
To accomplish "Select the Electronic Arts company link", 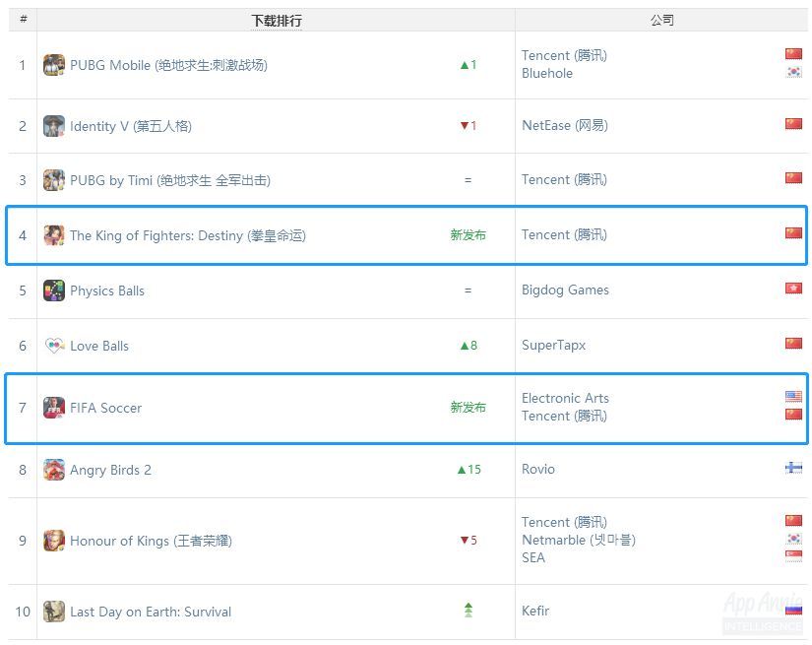I will click(x=565, y=398).
